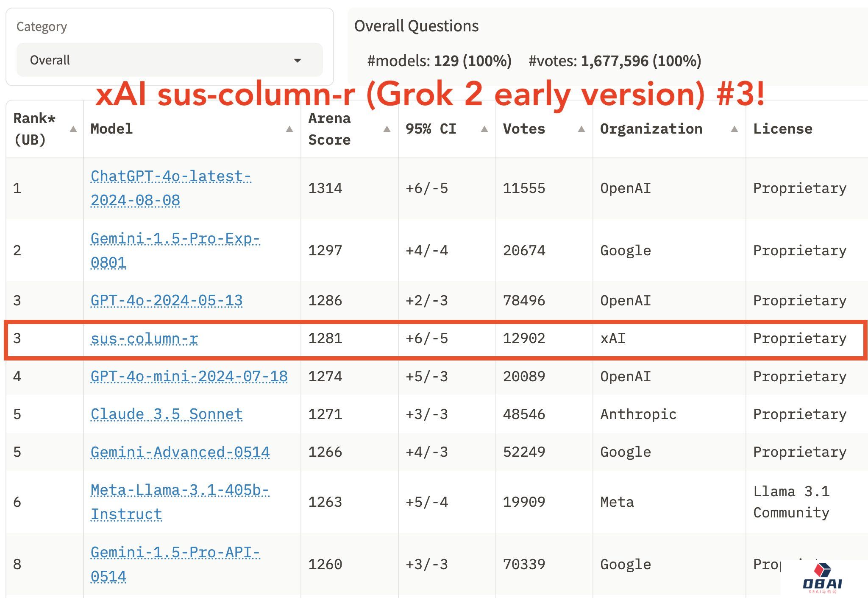
Task: Open the Claude 3.5 Sonnet link
Action: click(167, 414)
